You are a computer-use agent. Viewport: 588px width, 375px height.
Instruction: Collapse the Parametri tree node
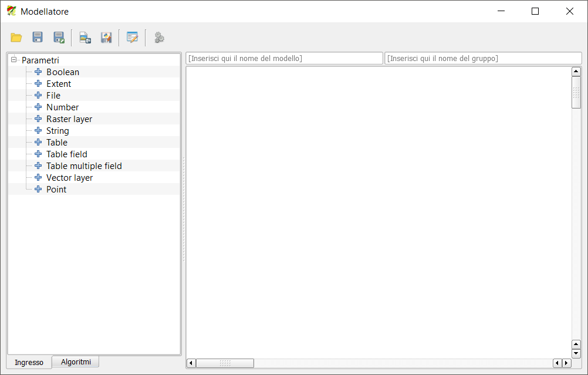(x=14, y=60)
